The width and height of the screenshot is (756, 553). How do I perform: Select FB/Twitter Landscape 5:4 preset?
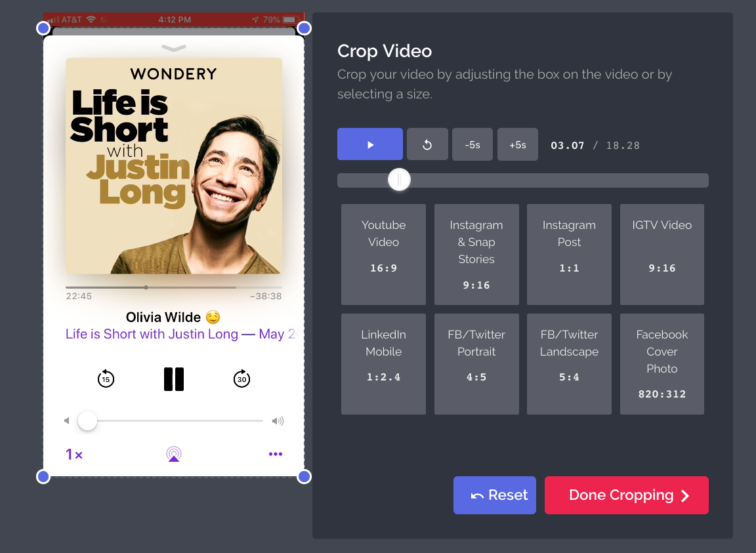569,363
